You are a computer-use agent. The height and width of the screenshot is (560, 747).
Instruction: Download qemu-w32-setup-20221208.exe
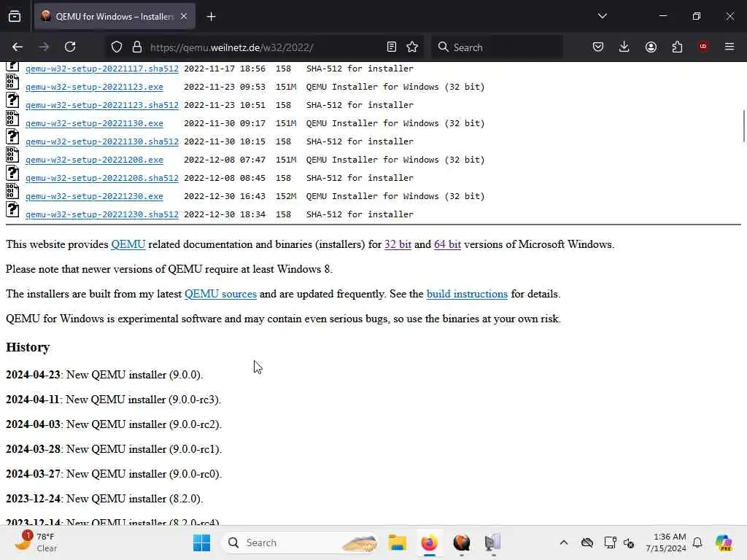pyautogui.click(x=94, y=160)
